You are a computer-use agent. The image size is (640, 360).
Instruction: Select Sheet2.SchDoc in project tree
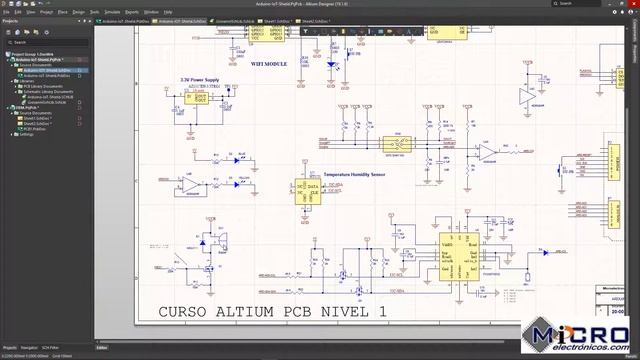(x=38, y=124)
